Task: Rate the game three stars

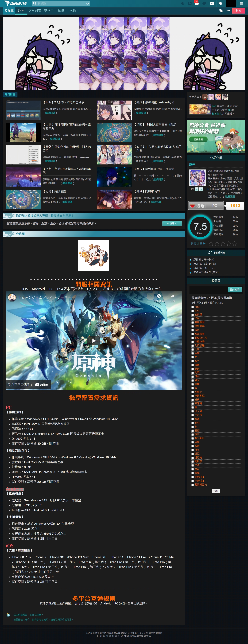Action: (x=223, y=244)
